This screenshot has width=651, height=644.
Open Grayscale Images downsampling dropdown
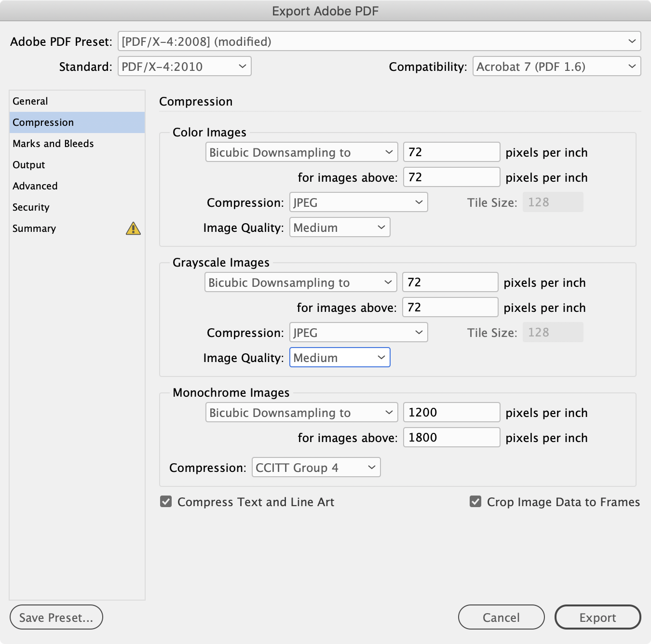[x=300, y=282]
